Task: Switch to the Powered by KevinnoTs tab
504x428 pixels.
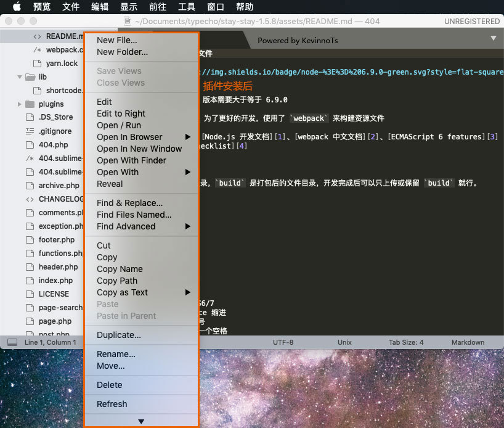Action: (x=298, y=41)
